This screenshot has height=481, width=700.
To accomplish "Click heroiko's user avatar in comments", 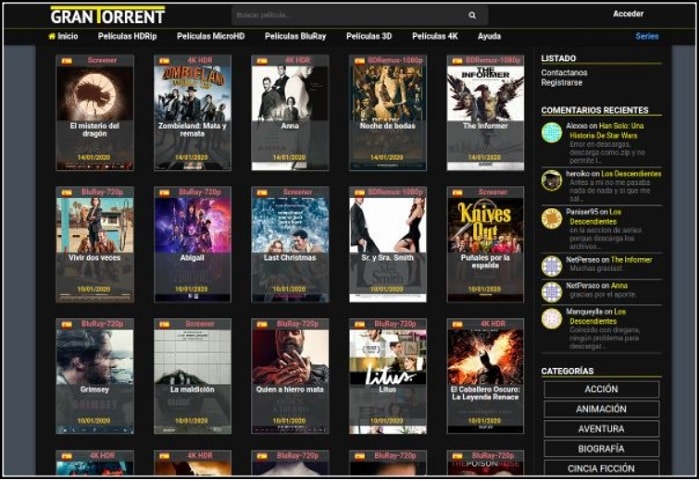I will pos(552,180).
